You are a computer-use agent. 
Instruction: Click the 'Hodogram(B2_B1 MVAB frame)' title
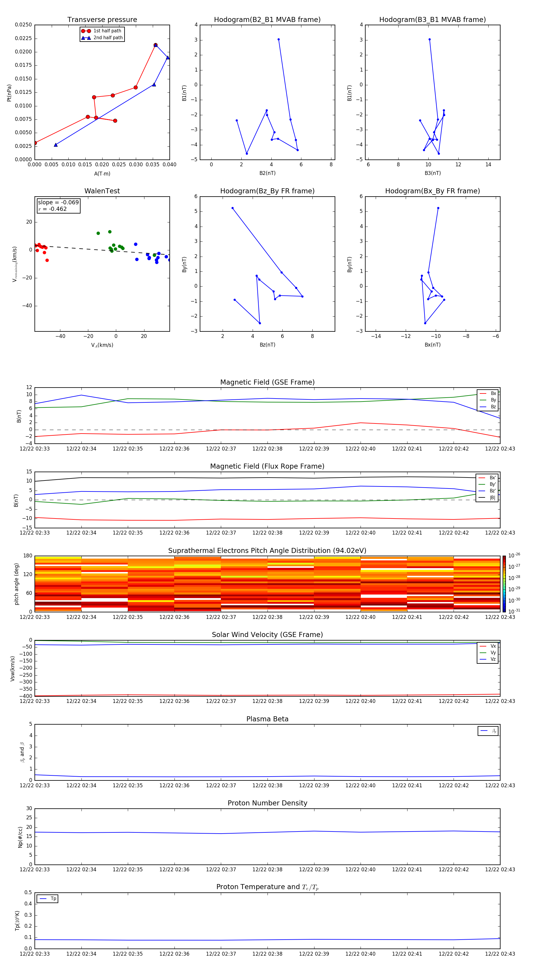point(267,20)
